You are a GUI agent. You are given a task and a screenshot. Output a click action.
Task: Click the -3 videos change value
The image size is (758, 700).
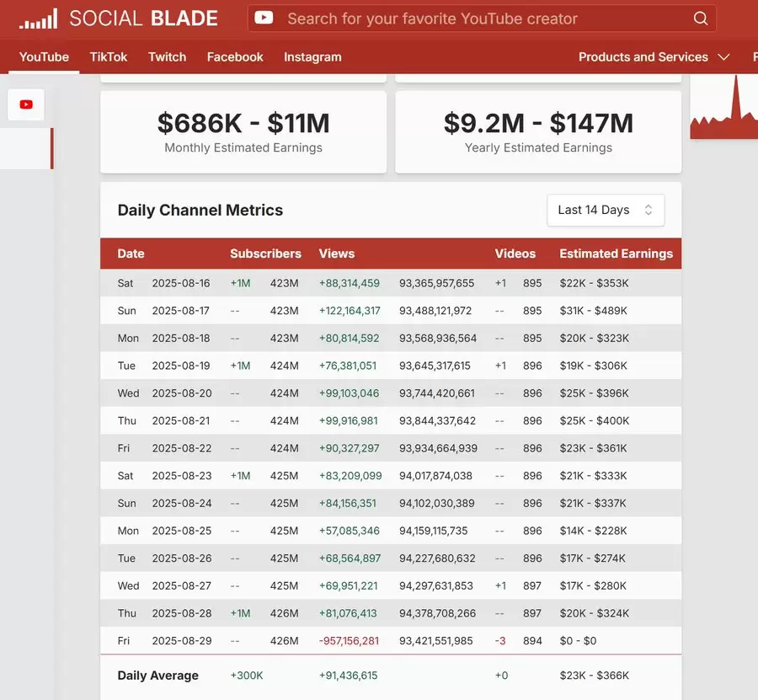click(500, 642)
